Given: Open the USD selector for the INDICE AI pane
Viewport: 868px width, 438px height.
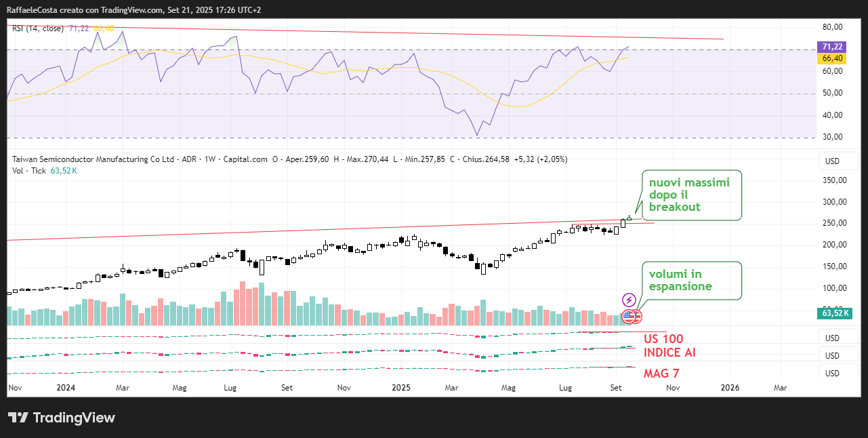Looking at the screenshot, I should pyautogui.click(x=831, y=355).
